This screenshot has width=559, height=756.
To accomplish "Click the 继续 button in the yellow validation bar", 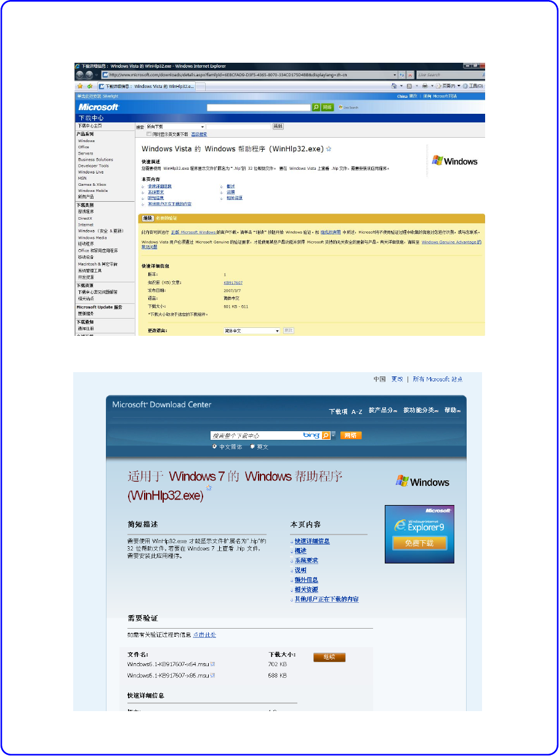I will tap(148, 218).
